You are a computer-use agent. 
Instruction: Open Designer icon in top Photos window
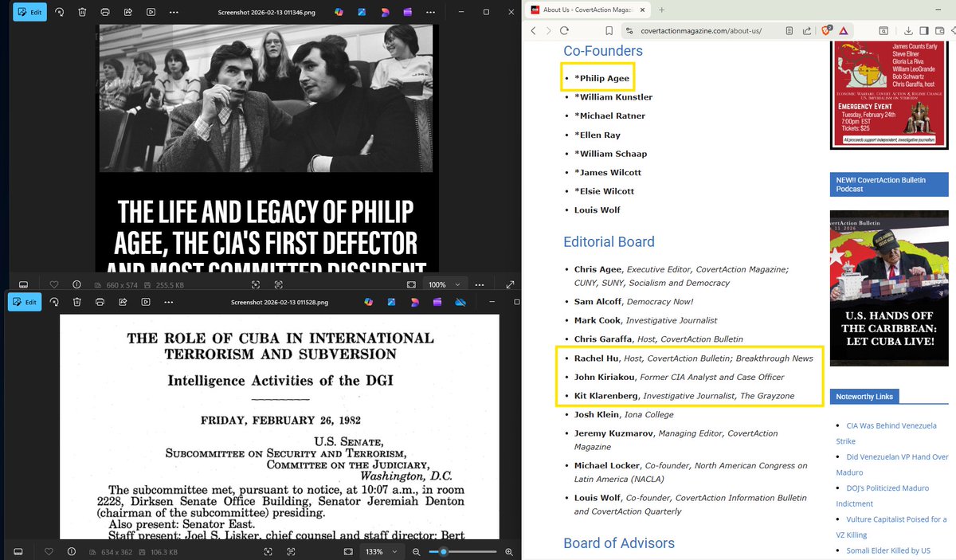[x=385, y=12]
